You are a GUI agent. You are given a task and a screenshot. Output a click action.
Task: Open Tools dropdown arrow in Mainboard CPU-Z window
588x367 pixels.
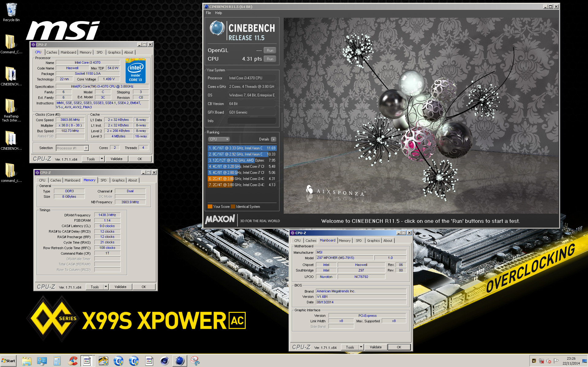pos(361,347)
